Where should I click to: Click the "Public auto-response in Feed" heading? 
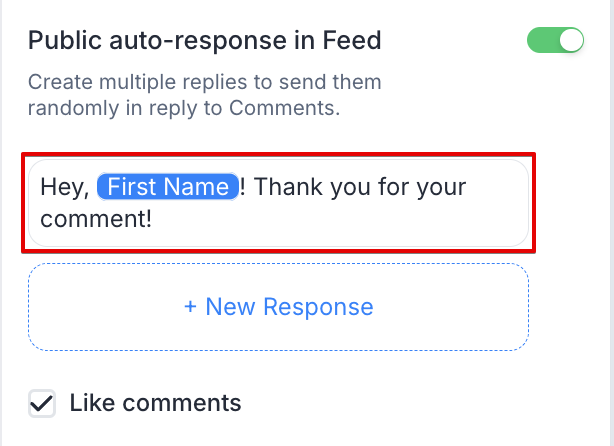pyautogui.click(x=204, y=41)
